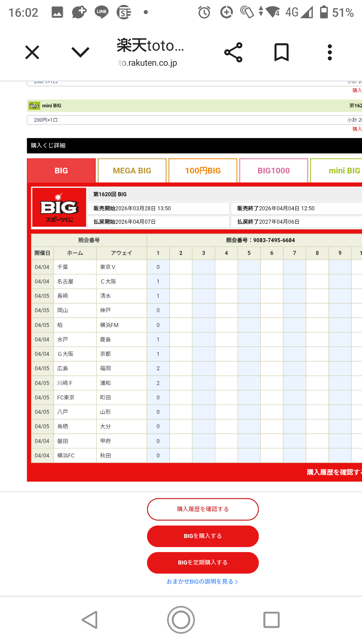
Task: Expand the chevron-down minimize arrow
Action: tap(80, 52)
